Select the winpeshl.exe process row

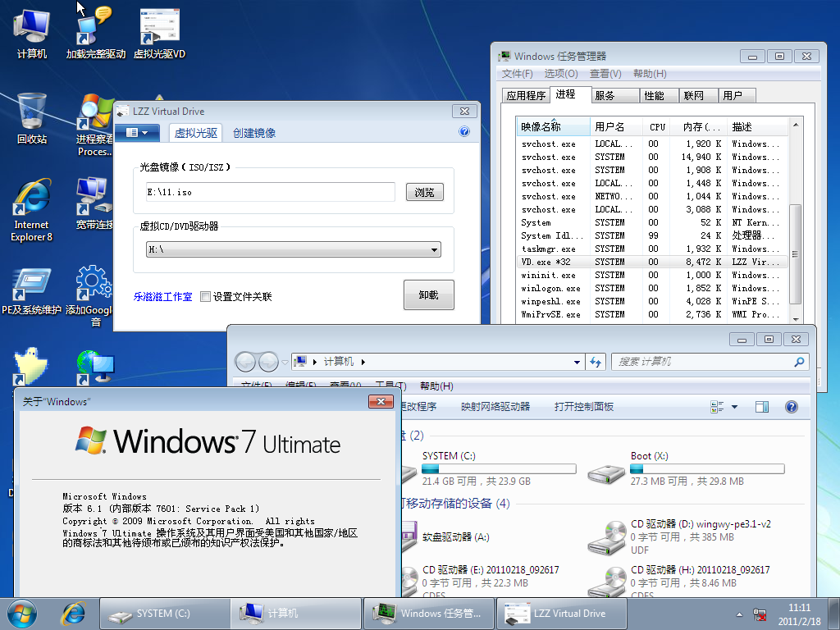[652, 301]
